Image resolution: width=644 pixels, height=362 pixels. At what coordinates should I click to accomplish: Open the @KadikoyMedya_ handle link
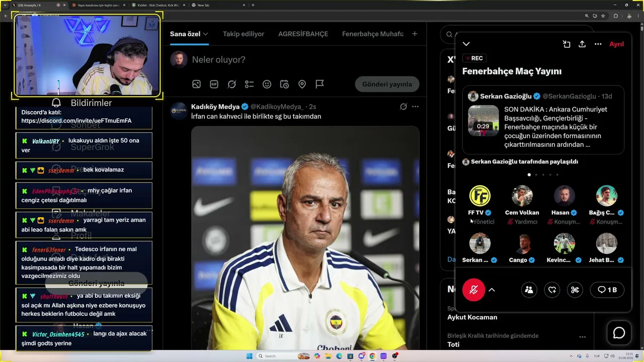tap(276, 107)
